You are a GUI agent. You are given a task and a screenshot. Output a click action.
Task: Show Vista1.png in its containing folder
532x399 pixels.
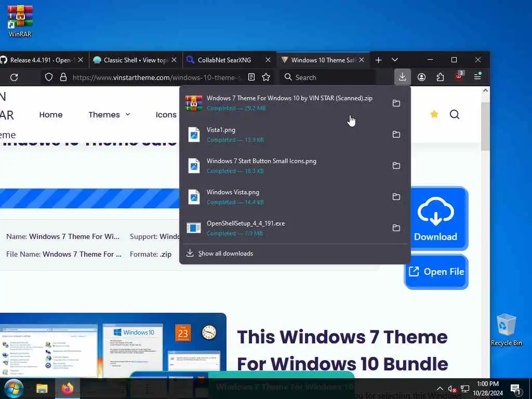pos(396,135)
